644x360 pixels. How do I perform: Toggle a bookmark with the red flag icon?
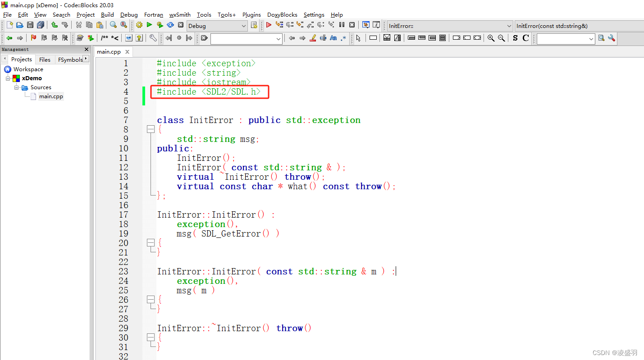33,38
